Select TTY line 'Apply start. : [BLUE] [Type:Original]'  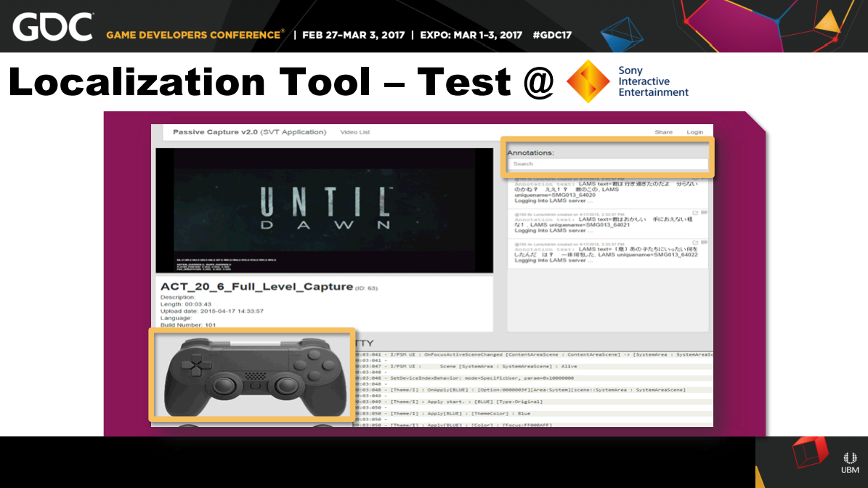pyautogui.click(x=534, y=402)
